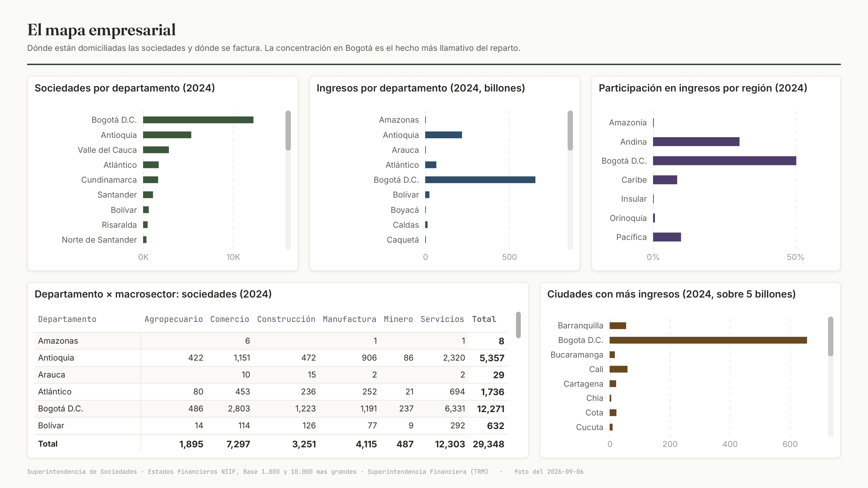Screen dimensions: 868x488
Task: Sort by the Departamento column header
Action: pyautogui.click(x=67, y=319)
